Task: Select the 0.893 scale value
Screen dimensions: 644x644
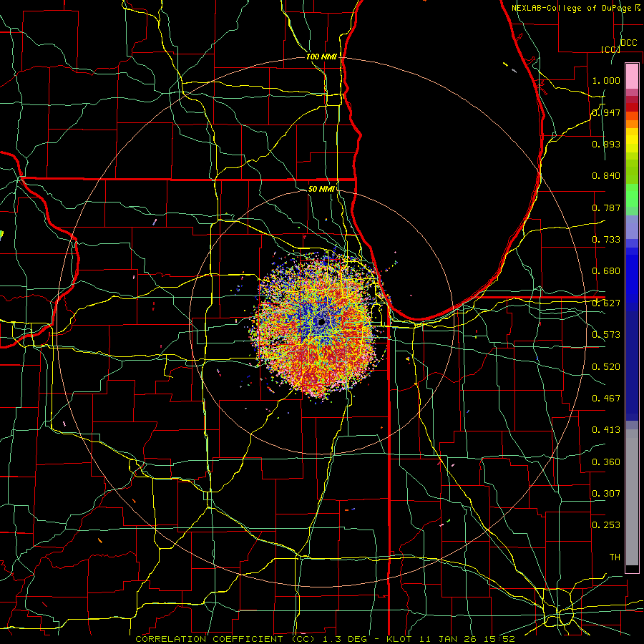Action: point(606,144)
